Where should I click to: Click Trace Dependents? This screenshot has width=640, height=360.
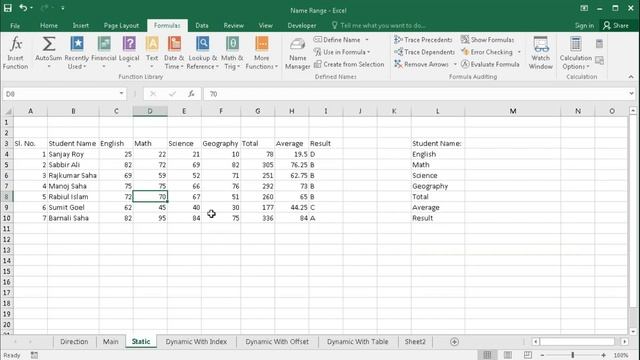pos(424,52)
